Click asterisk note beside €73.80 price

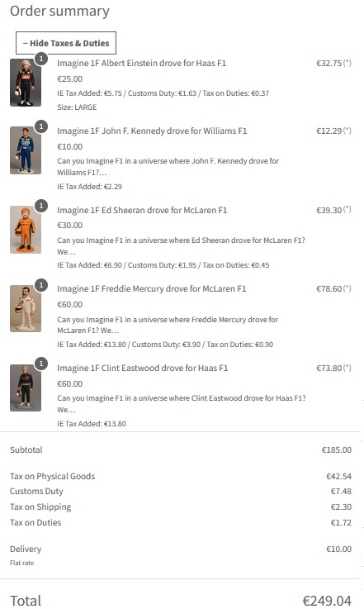click(x=347, y=368)
